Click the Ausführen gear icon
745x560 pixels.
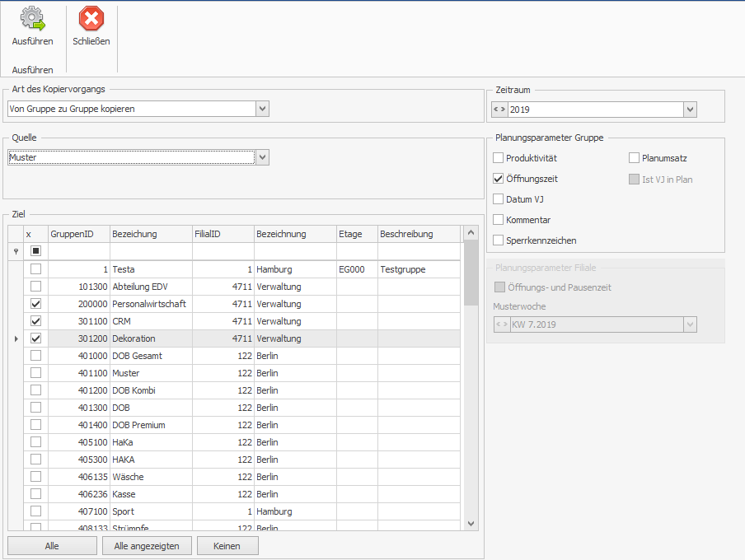pyautogui.click(x=32, y=19)
